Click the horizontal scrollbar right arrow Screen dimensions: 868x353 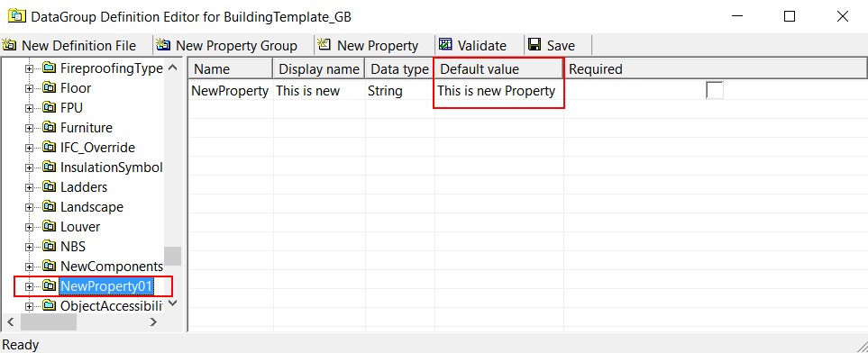(x=153, y=321)
